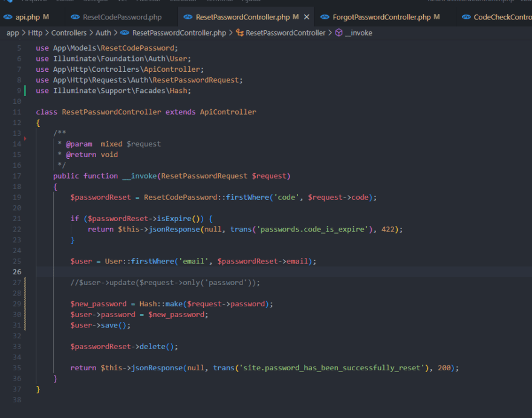Click the class symbol icon in breadcrumb
Image resolution: width=532 pixels, height=418 pixels.
tap(239, 33)
